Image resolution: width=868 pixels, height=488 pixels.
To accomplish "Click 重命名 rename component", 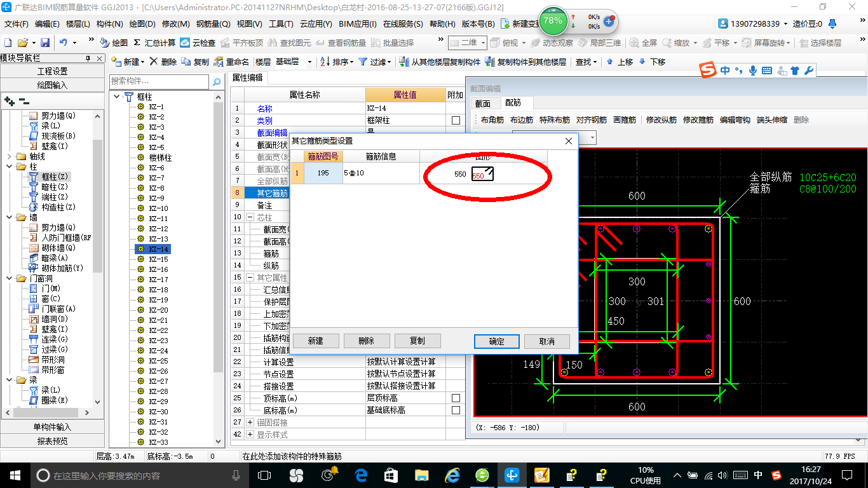I will point(231,62).
